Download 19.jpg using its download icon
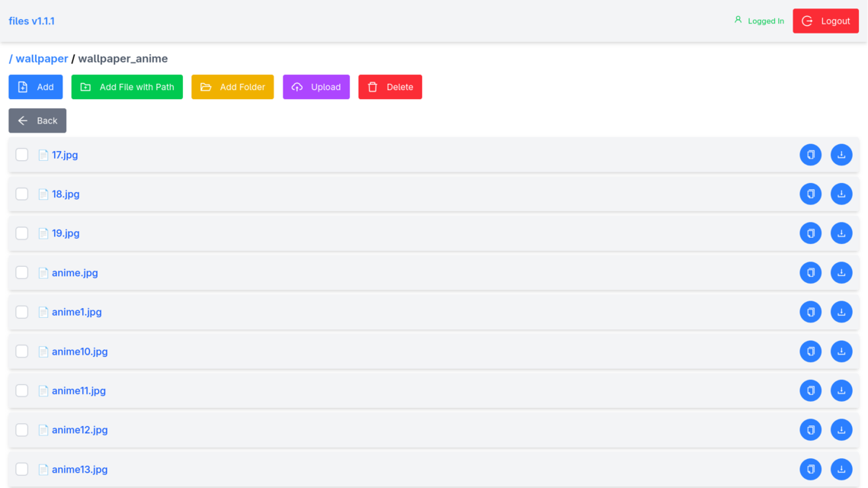 click(x=841, y=233)
